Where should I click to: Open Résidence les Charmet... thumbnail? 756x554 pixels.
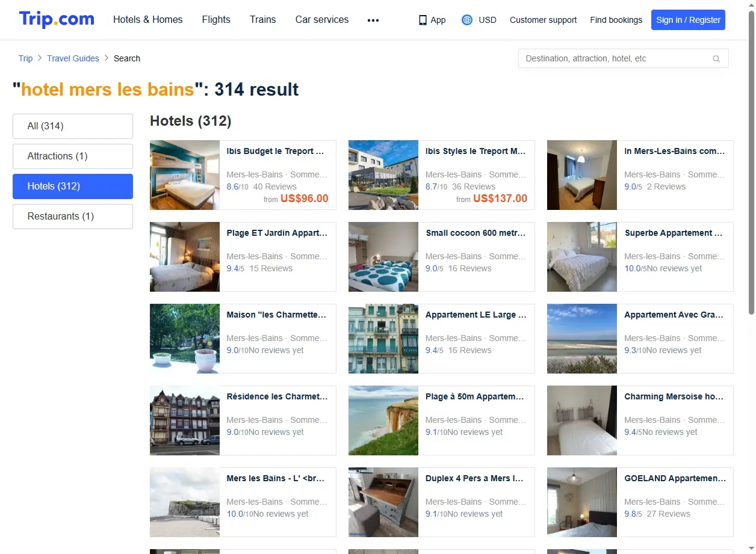pos(185,420)
